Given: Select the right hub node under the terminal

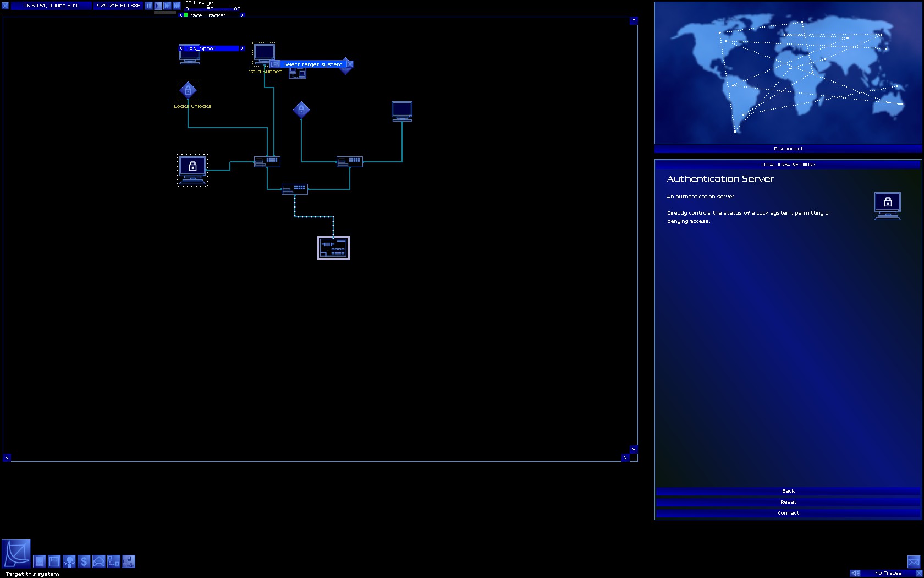Looking at the screenshot, I should [x=350, y=162].
